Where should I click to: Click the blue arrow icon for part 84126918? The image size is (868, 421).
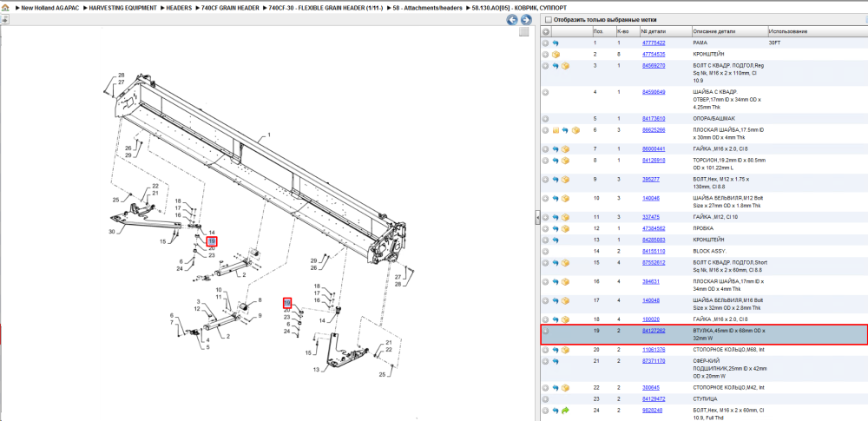tap(556, 161)
